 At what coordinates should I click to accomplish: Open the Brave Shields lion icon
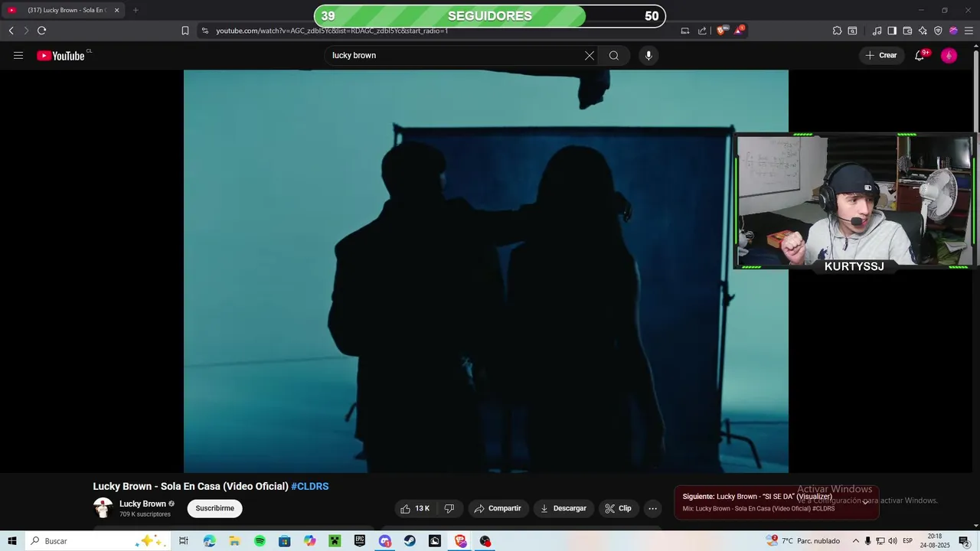click(x=720, y=31)
